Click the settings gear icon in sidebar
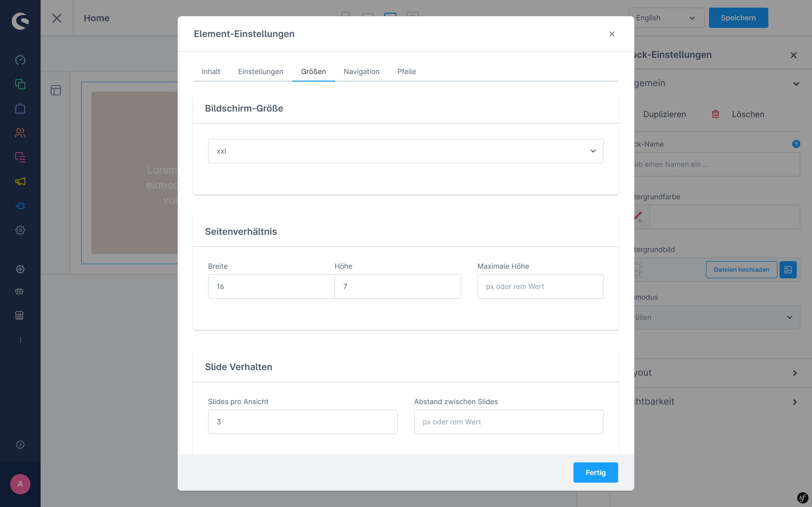The height and width of the screenshot is (507, 812). [21, 230]
